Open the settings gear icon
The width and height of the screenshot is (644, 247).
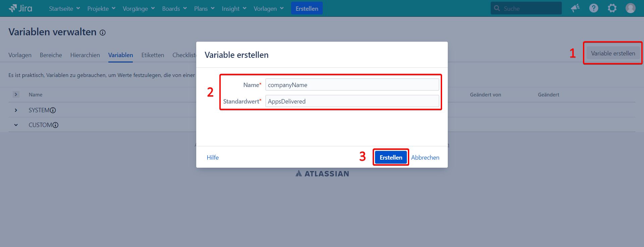(612, 8)
